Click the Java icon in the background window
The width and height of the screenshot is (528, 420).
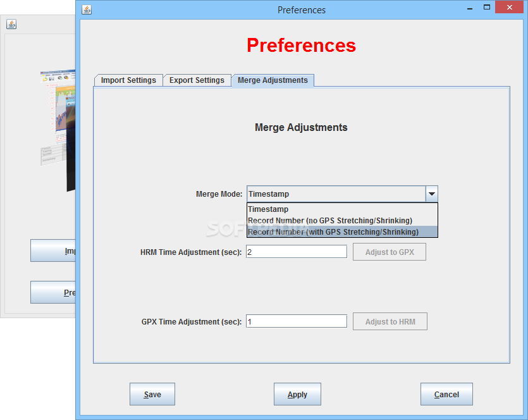[x=11, y=24]
